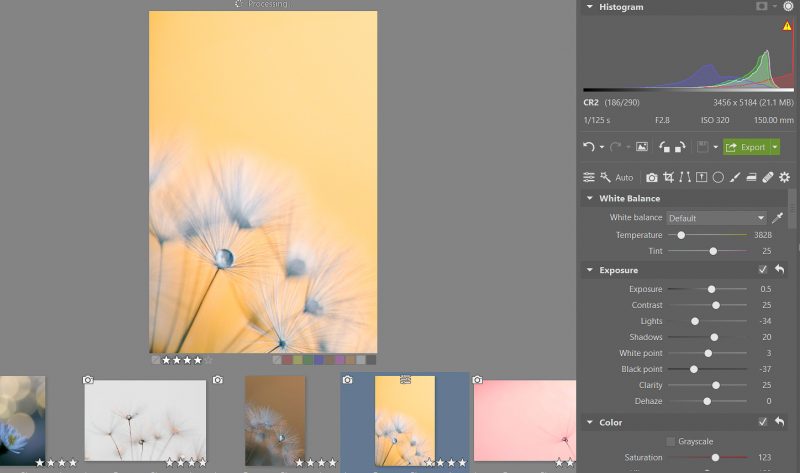Pick white balance with the eyedropper
The width and height of the screenshot is (800, 473).
777,217
